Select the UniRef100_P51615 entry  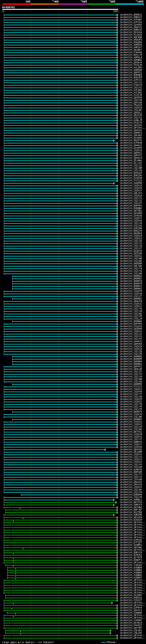131,105
